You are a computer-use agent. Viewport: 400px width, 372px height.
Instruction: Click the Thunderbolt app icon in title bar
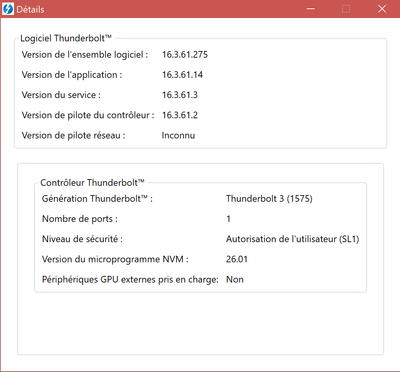(8, 9)
